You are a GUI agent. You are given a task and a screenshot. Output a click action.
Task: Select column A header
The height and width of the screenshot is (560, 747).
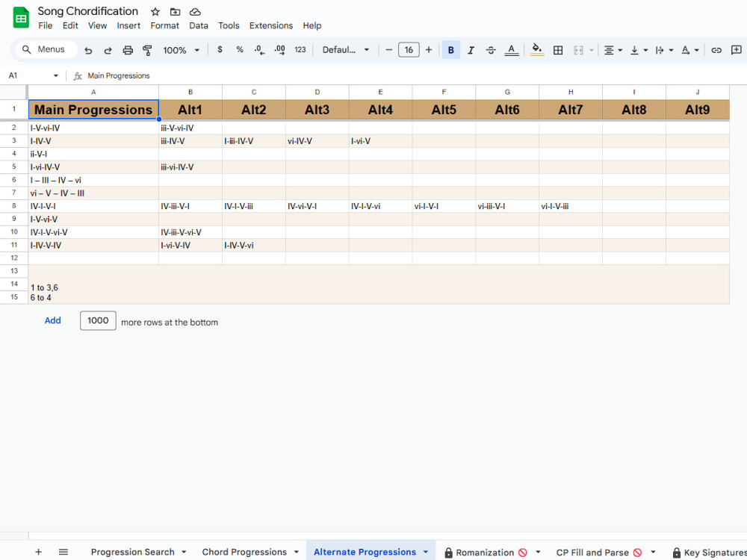click(93, 92)
